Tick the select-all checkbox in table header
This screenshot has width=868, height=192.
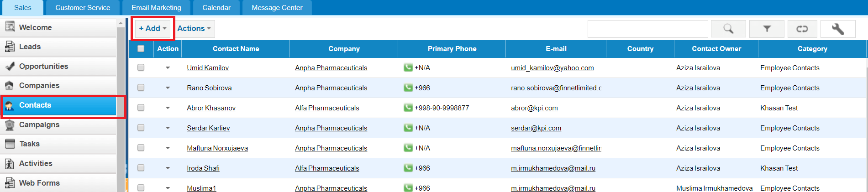(x=141, y=48)
